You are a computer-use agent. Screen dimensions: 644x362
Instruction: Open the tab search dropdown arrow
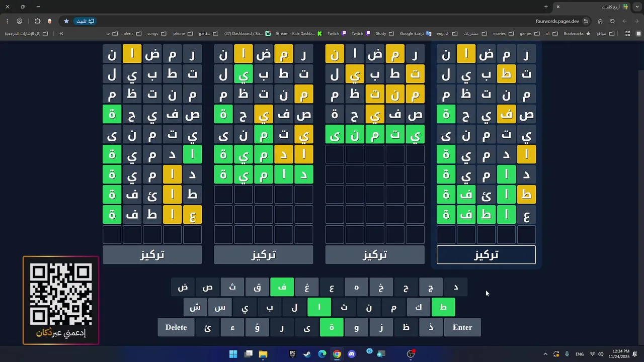coord(637,7)
